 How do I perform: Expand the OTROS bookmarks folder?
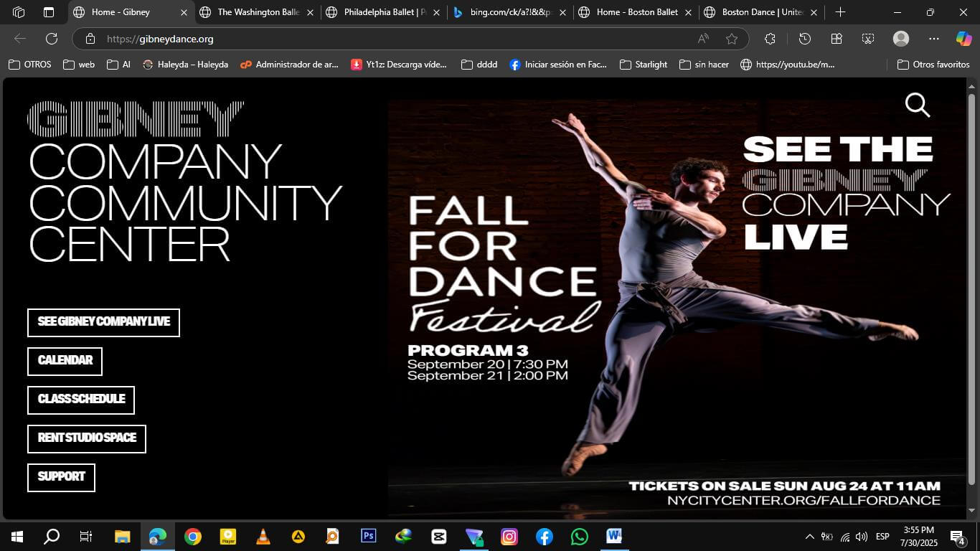[x=30, y=65]
